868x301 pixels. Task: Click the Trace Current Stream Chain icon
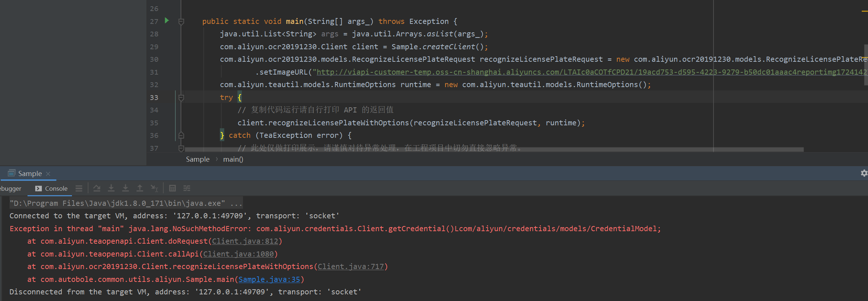tap(187, 189)
